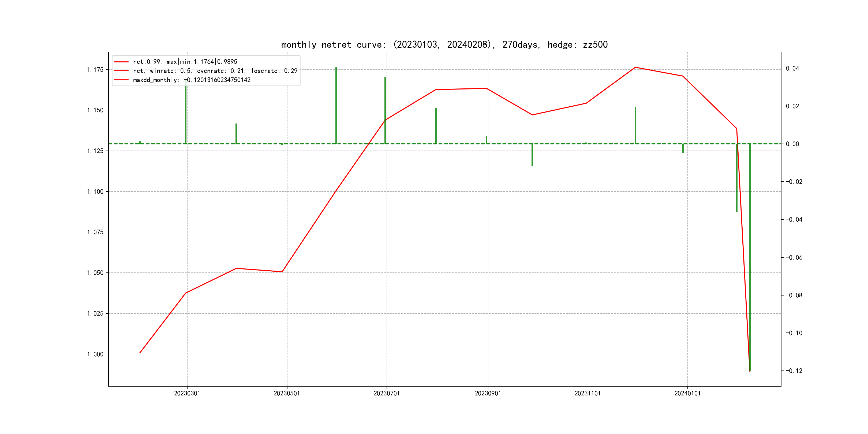Click the x-axis label 20230701
The height and width of the screenshot is (434, 868).
[x=387, y=394]
